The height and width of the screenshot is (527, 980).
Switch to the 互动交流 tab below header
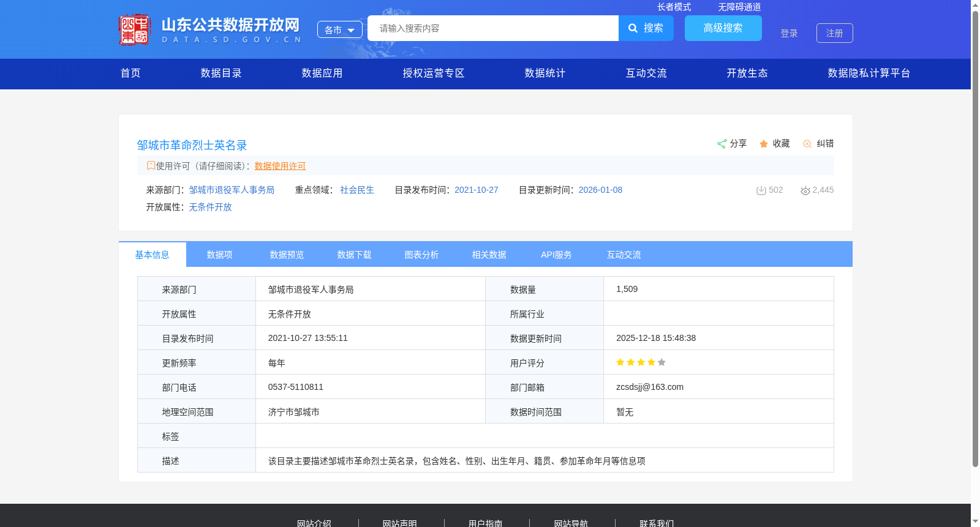tap(624, 255)
